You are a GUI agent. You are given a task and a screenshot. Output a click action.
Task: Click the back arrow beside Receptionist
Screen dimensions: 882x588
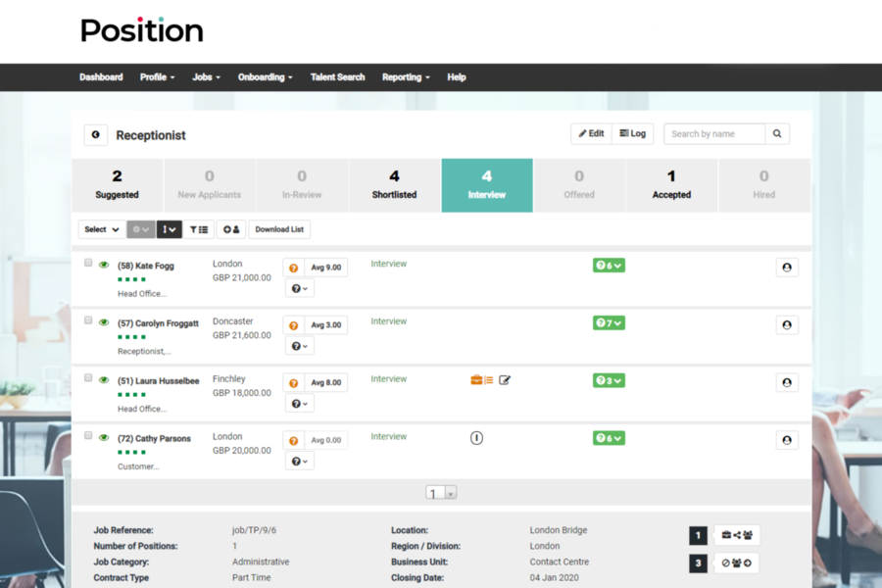[95, 135]
